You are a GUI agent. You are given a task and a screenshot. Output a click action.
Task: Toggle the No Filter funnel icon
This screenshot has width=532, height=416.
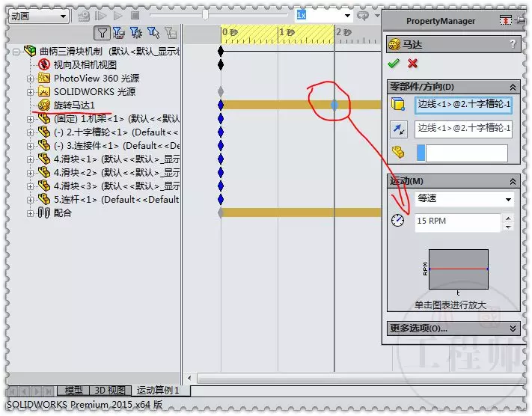(x=102, y=33)
